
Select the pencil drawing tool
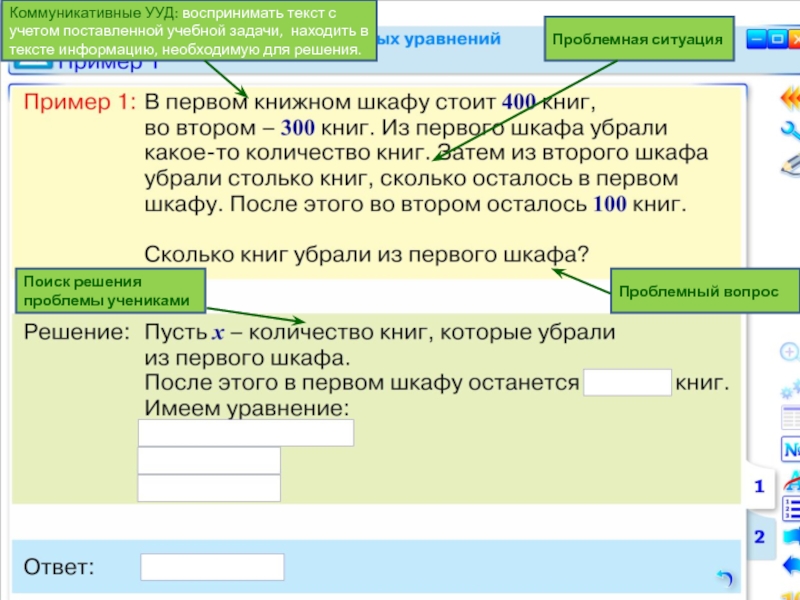coord(791,164)
